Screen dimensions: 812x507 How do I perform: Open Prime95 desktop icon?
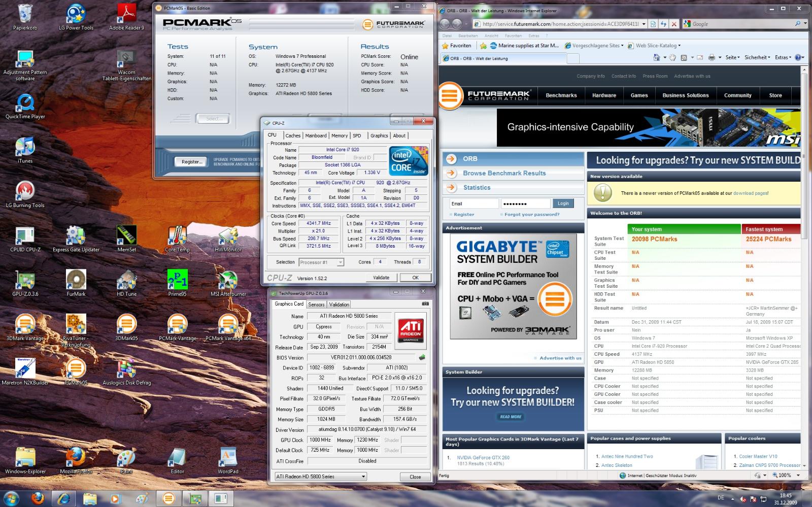click(177, 283)
